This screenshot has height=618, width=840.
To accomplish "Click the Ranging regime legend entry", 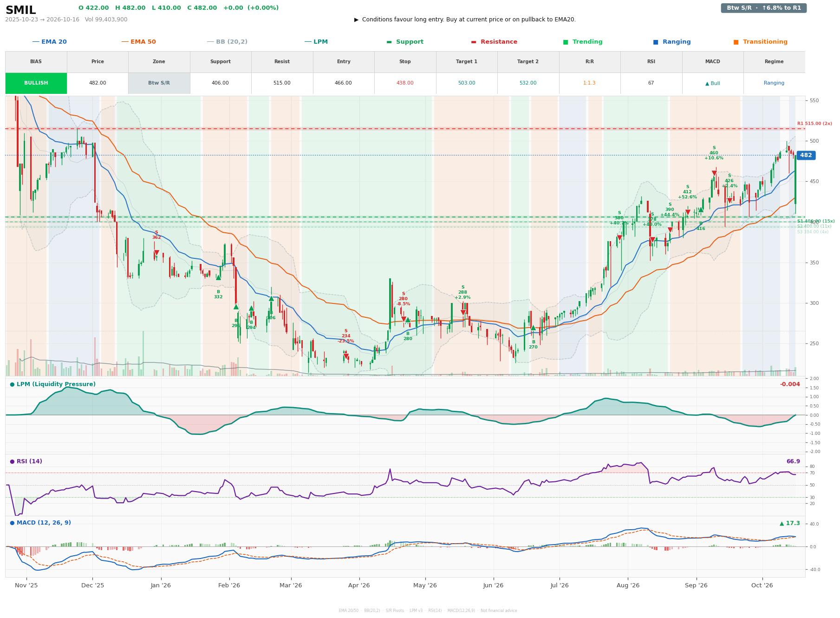I will (x=672, y=42).
